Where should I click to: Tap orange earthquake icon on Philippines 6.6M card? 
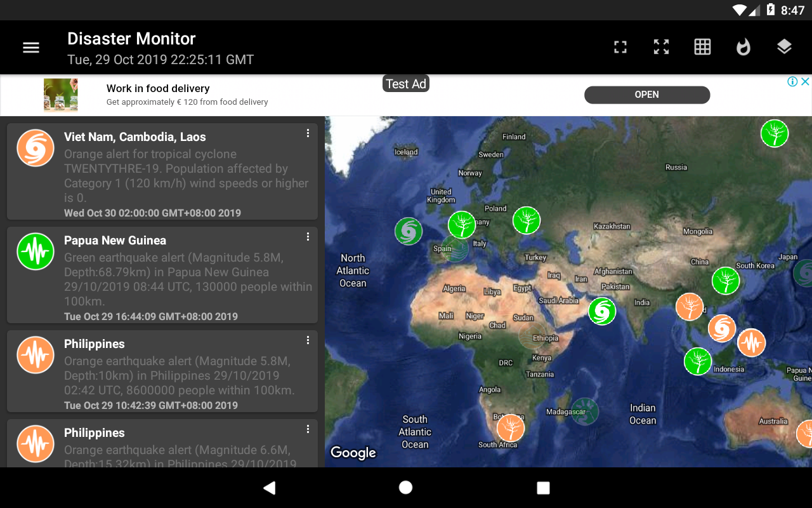coord(36,444)
